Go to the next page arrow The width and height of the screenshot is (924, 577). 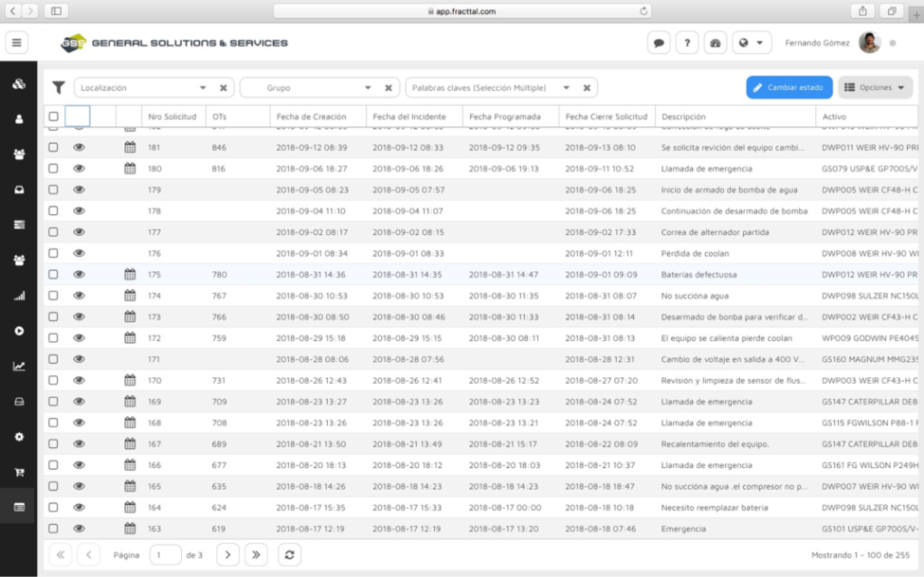227,555
